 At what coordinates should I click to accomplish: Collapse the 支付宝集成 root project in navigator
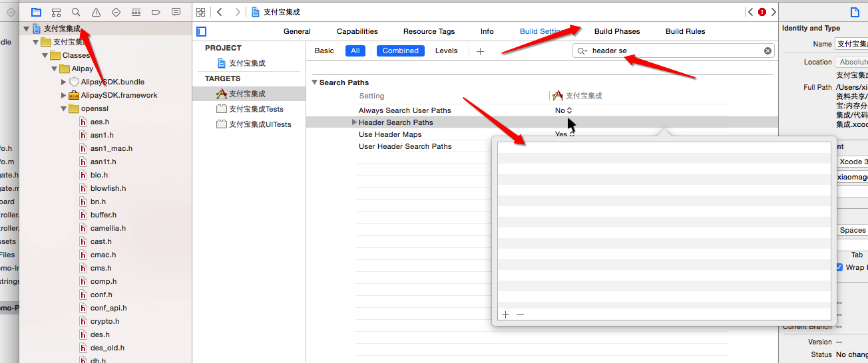pyautogui.click(x=26, y=29)
